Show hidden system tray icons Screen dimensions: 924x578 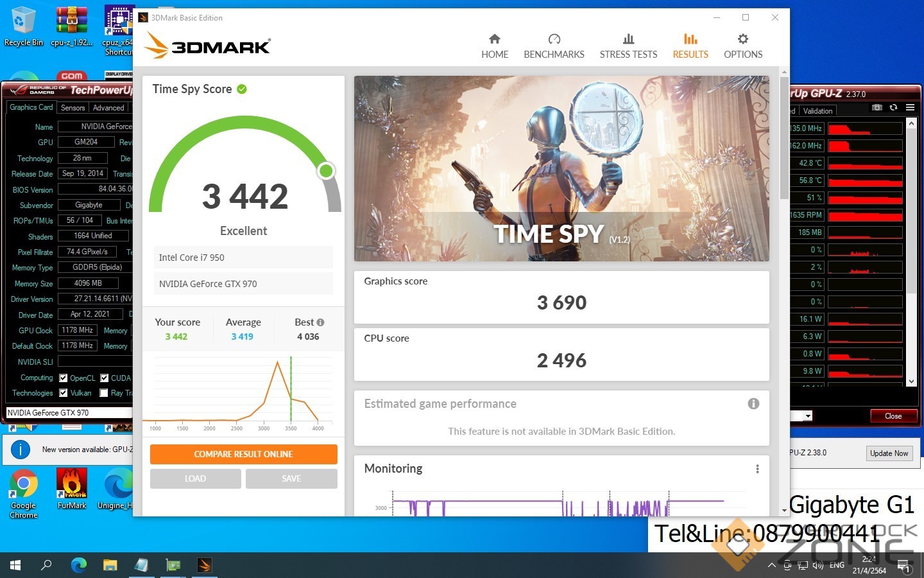point(771,565)
